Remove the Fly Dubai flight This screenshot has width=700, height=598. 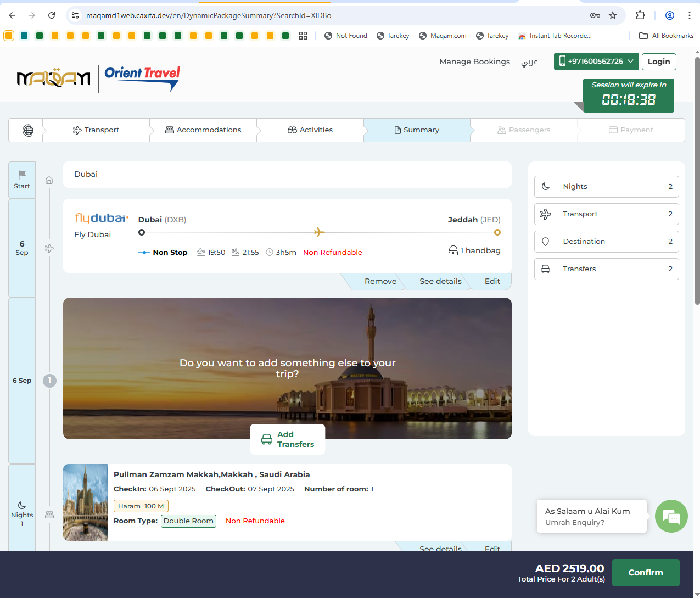[380, 281]
